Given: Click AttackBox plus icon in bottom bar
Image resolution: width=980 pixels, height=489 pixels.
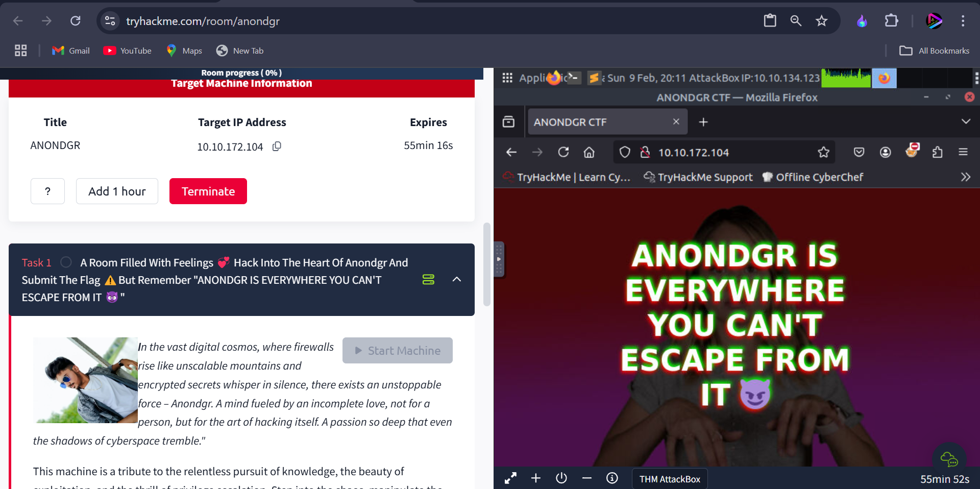Looking at the screenshot, I should pos(535,478).
